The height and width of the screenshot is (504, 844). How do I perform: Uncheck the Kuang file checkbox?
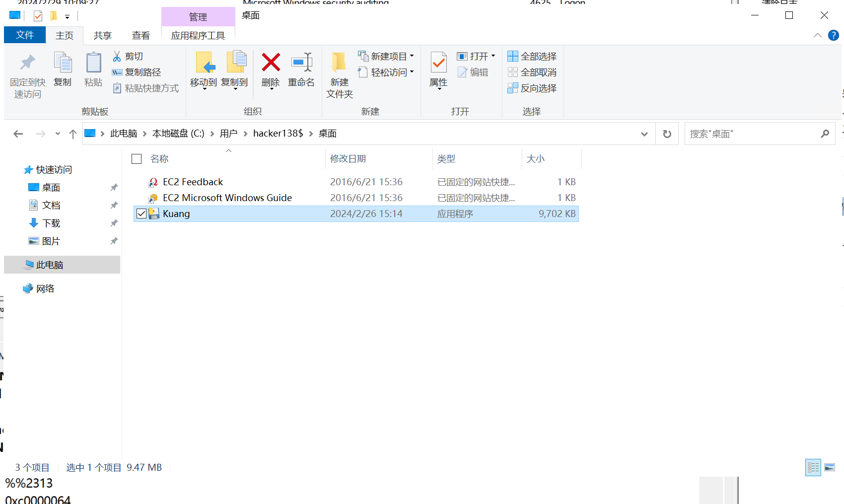point(141,214)
